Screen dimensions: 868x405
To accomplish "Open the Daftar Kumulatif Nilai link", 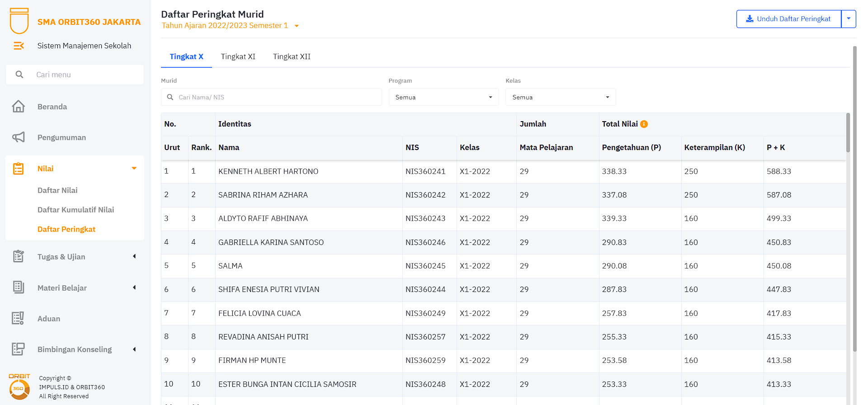I will click(x=75, y=210).
